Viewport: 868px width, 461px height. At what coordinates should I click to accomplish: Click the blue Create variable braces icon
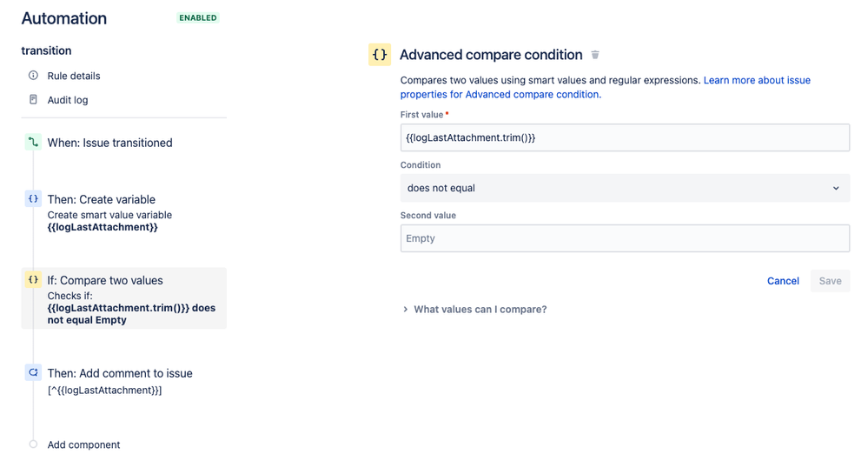(33, 199)
